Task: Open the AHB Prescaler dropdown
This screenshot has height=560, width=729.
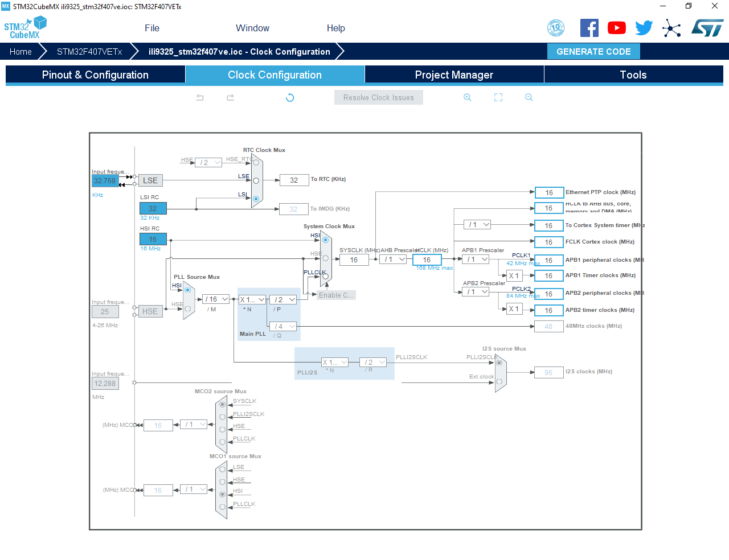Action: point(393,260)
